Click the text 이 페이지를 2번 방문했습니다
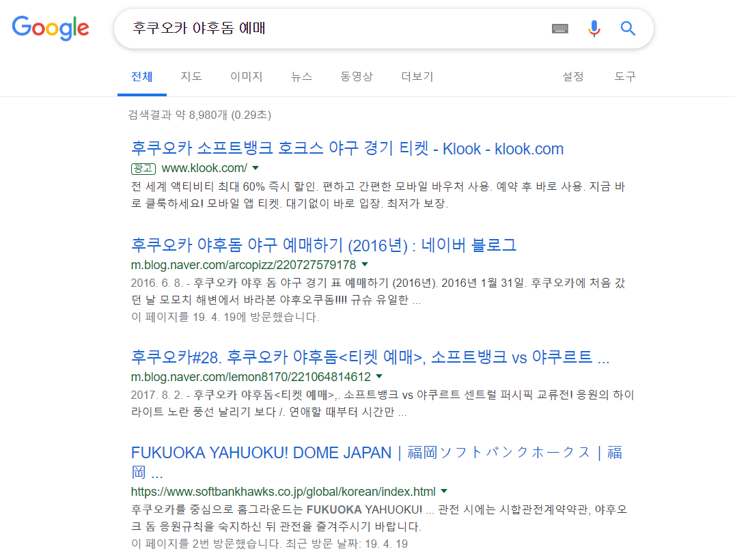735x560 pixels. pyautogui.click(x=206, y=544)
